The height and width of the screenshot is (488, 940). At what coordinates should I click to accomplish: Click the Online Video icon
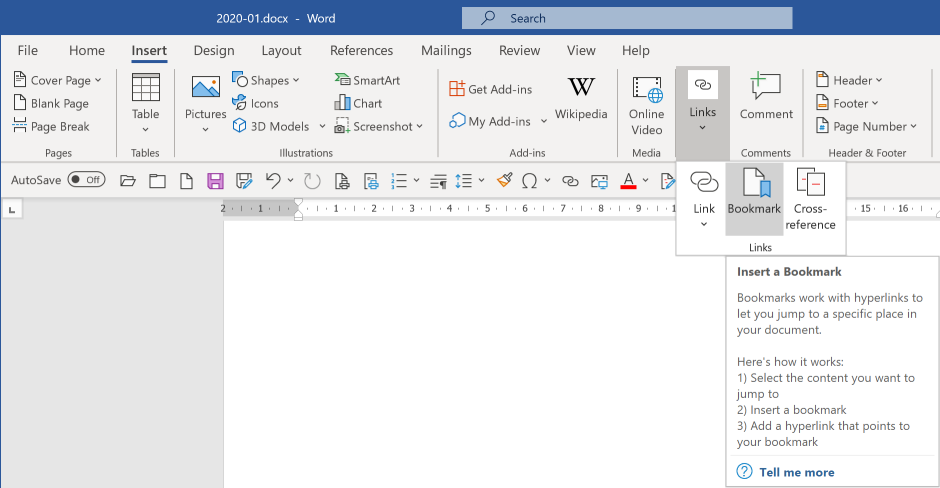[647, 89]
